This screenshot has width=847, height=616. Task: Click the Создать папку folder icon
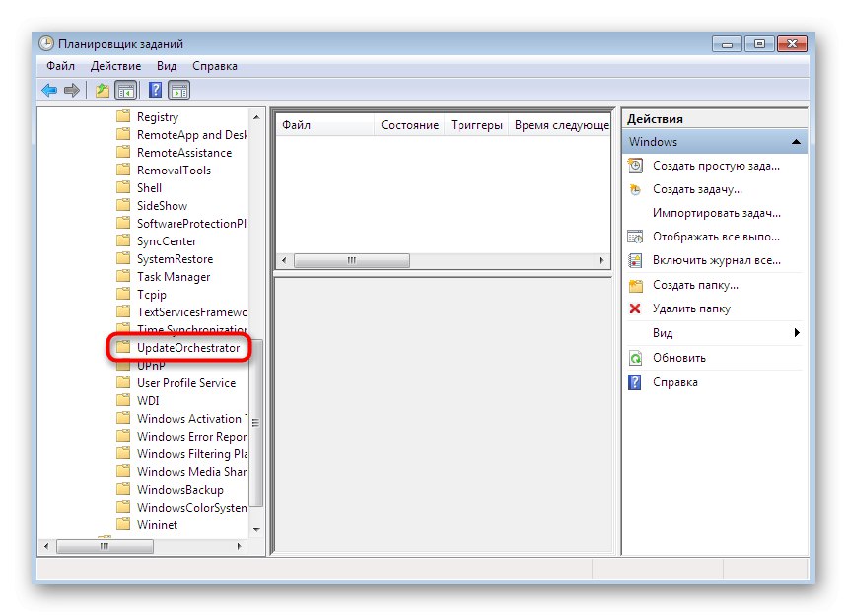(634, 285)
